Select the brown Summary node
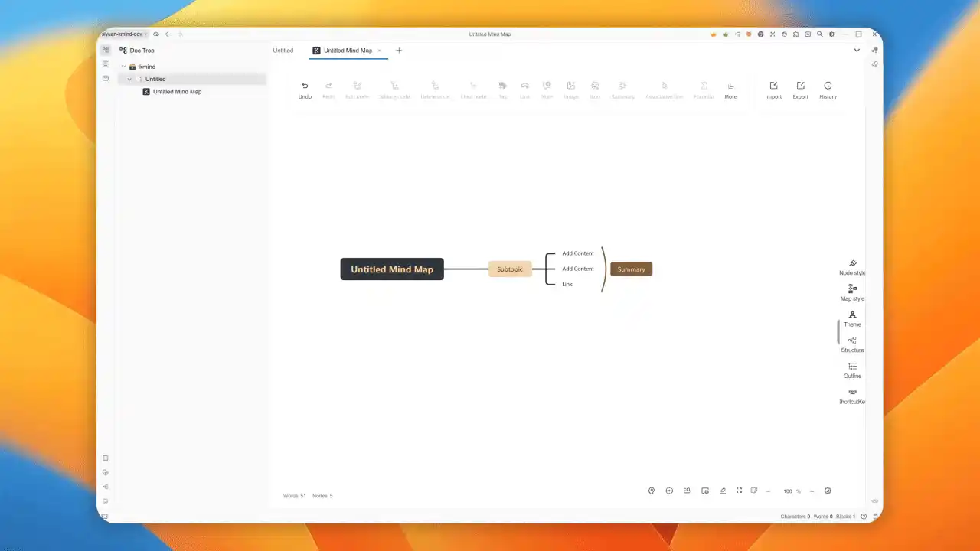This screenshot has width=980, height=551. (x=632, y=269)
